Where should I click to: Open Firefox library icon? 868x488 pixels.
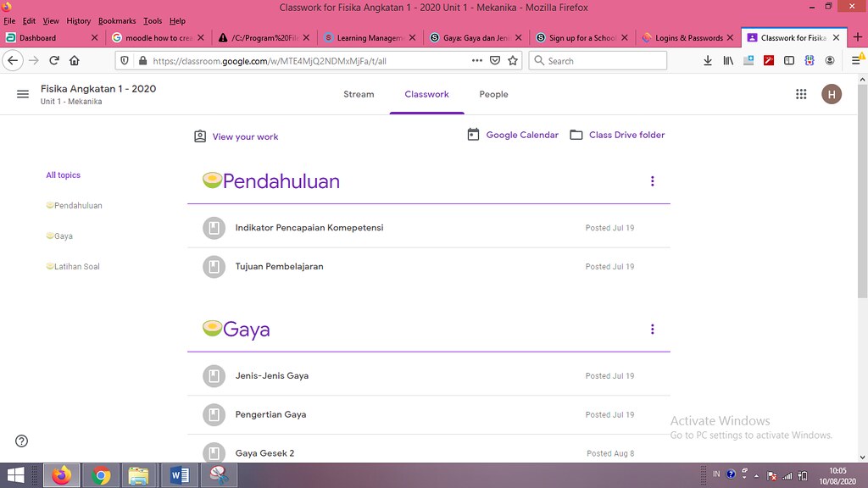coord(728,61)
